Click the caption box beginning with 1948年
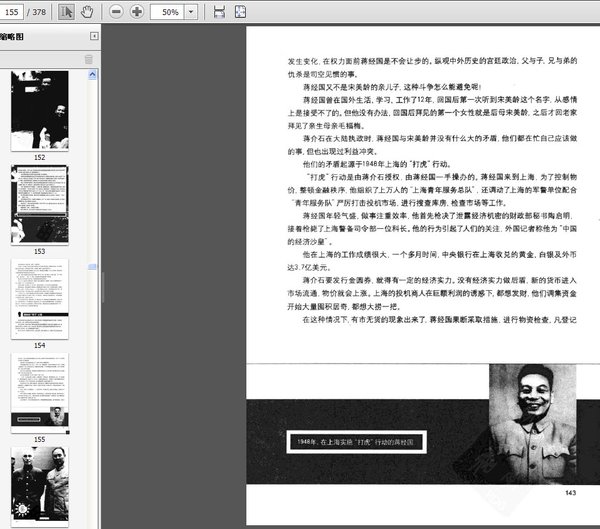600x529 pixels. click(356, 442)
